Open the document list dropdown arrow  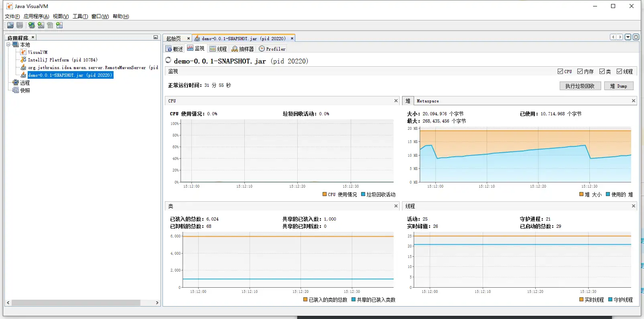coord(628,37)
